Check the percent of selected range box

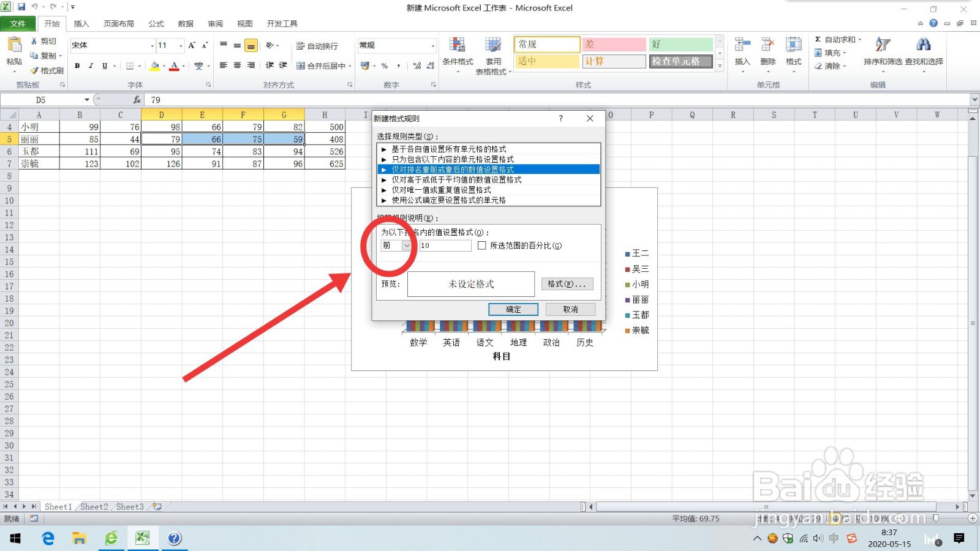[x=482, y=246]
